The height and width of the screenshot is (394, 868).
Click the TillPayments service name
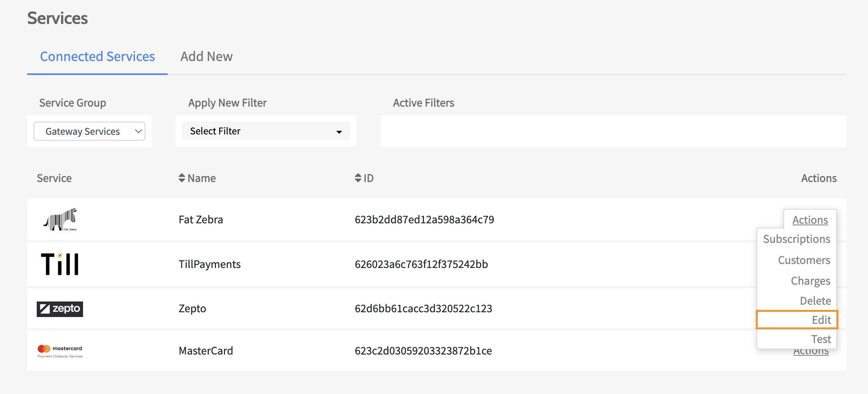(x=210, y=264)
